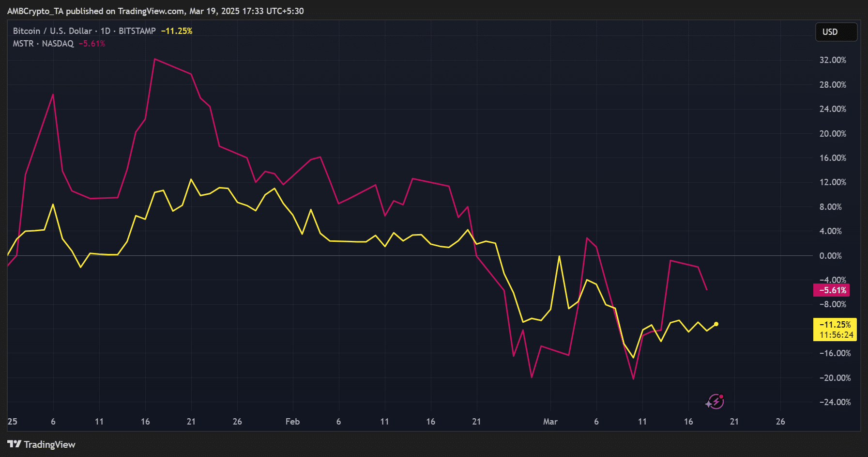
Task: Click the yellow -11.25% legend value
Action: tap(177, 31)
